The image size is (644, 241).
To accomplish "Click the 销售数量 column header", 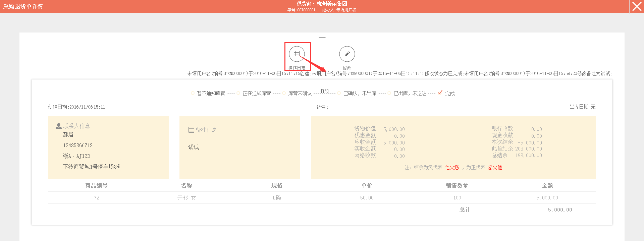I will point(457,185).
